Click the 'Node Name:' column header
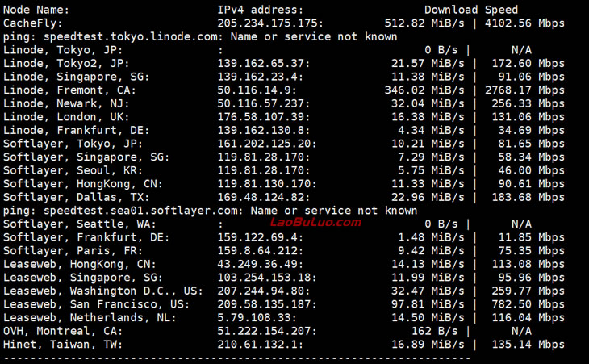Screen dimensions: 589x364 (x=36, y=10)
